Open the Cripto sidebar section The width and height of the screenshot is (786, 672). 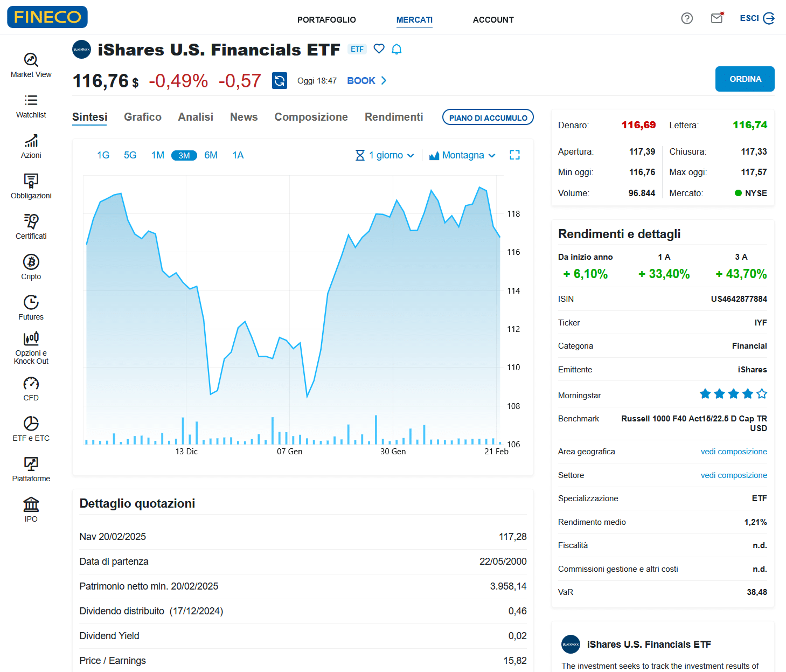click(x=31, y=268)
